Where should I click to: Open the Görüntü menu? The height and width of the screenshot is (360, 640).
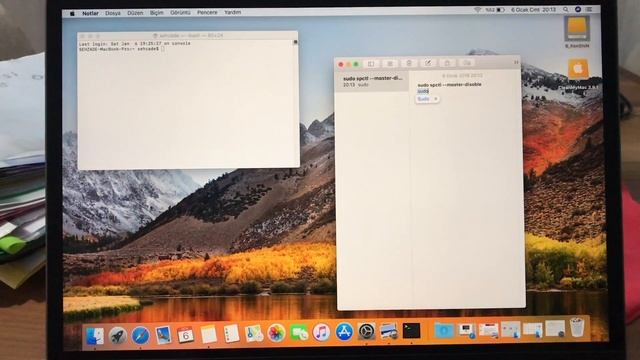click(180, 13)
